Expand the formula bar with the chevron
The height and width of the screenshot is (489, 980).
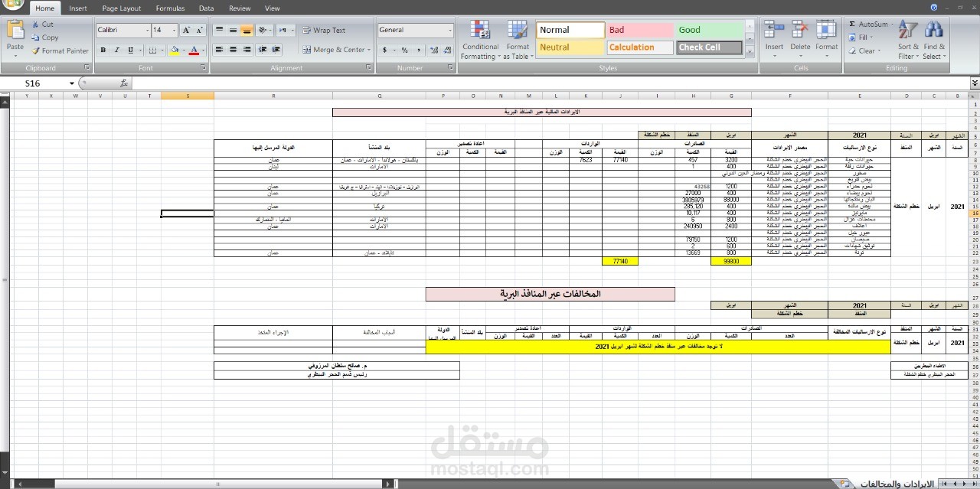pyautogui.click(x=974, y=83)
